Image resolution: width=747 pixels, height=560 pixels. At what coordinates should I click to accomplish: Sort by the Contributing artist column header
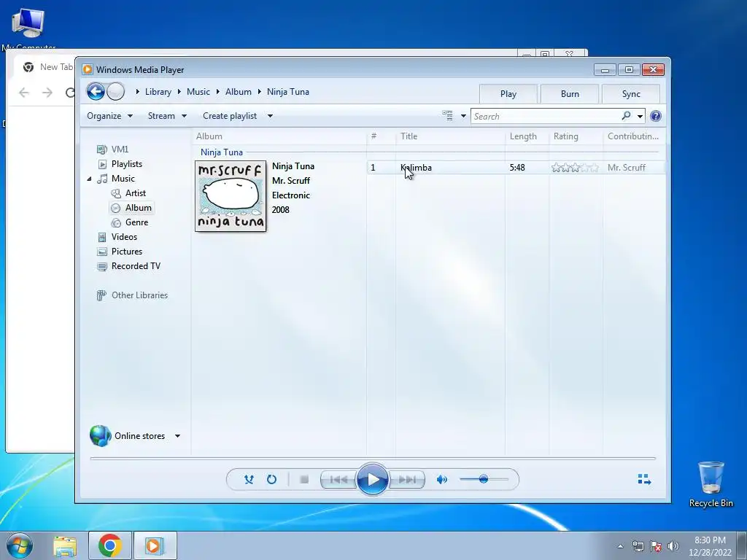tap(634, 136)
